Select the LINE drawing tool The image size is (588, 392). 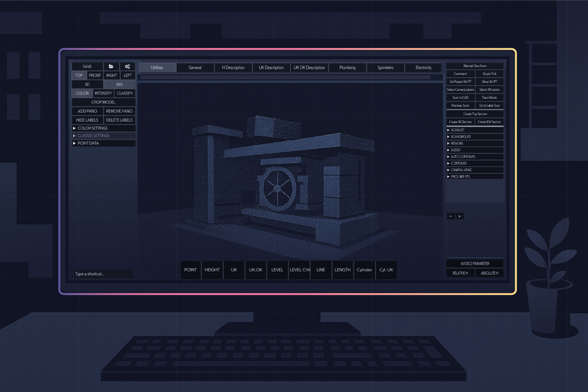click(x=321, y=270)
